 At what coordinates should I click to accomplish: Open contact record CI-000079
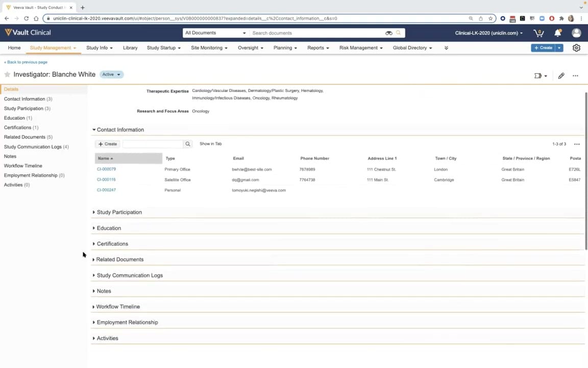pos(106,169)
